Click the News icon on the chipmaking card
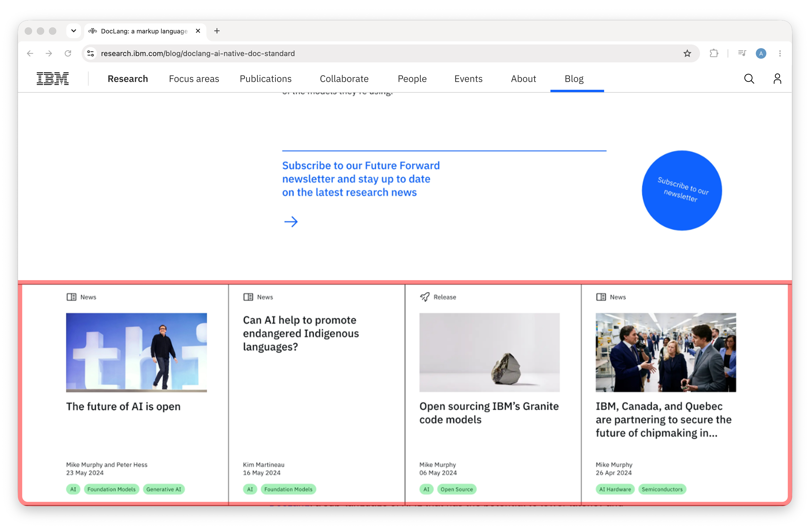 [601, 297]
